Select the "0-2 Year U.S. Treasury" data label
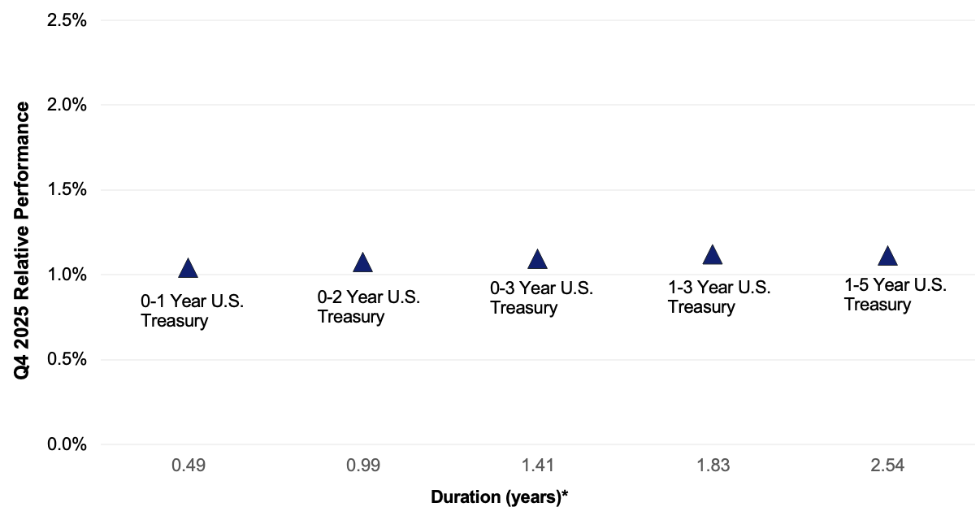The height and width of the screenshot is (520, 980). (x=368, y=306)
